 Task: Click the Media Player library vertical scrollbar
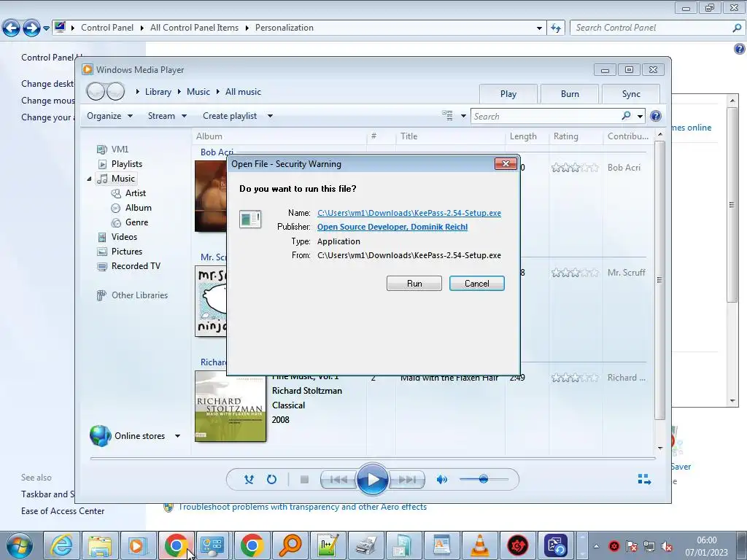tap(659, 280)
